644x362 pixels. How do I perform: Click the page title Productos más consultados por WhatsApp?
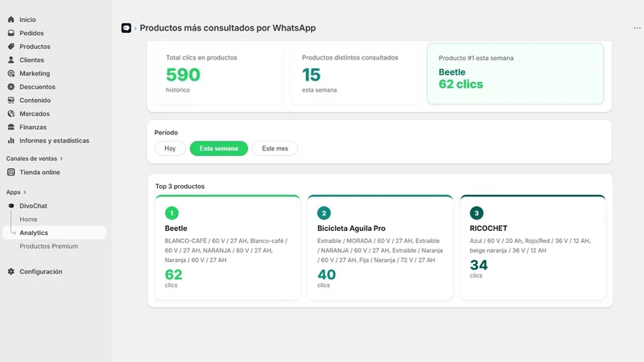point(228,28)
